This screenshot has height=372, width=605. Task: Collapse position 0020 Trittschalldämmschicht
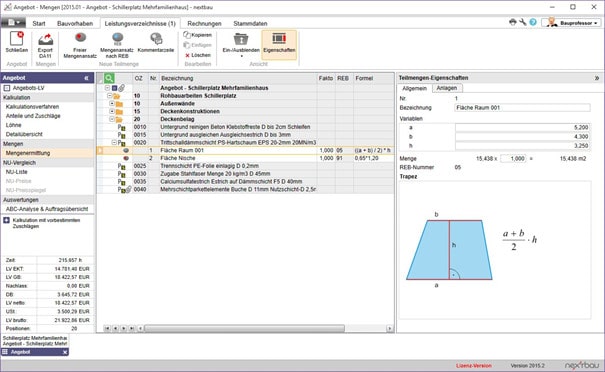[x=114, y=142]
